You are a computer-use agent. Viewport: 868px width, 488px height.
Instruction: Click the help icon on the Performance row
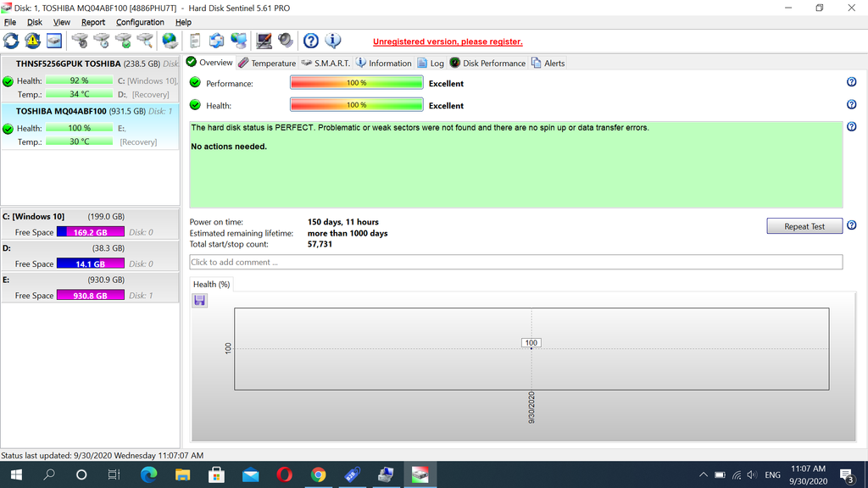(x=851, y=82)
